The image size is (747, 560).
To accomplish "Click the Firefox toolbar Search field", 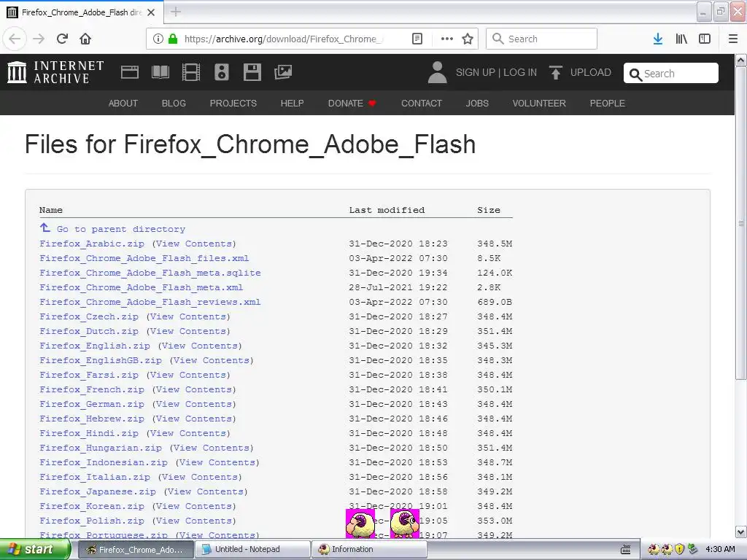I will point(541,39).
